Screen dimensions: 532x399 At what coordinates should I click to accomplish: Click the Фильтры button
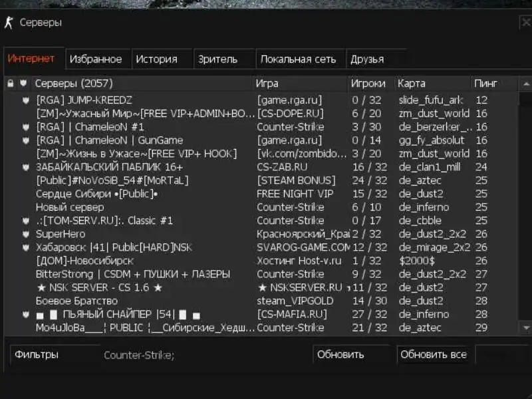click(55, 354)
